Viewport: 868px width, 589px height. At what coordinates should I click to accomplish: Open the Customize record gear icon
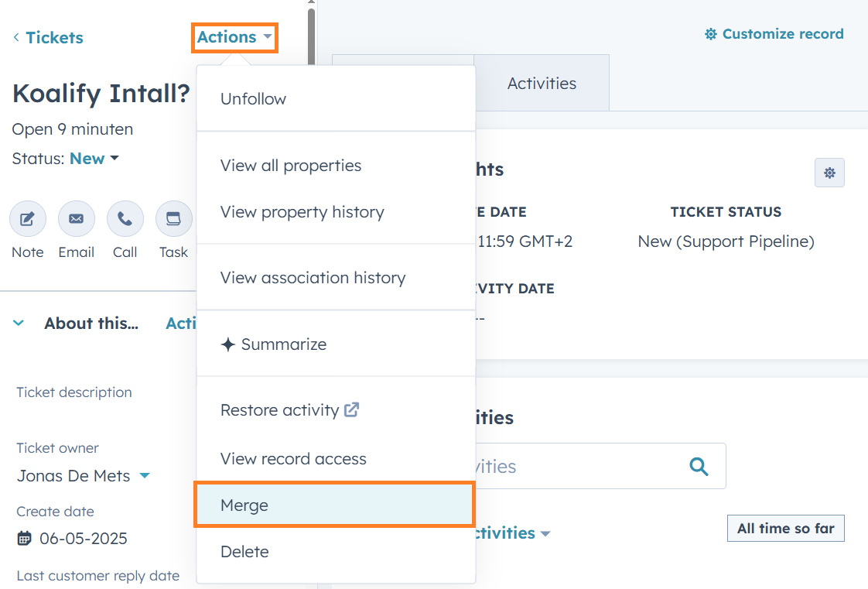(x=711, y=33)
